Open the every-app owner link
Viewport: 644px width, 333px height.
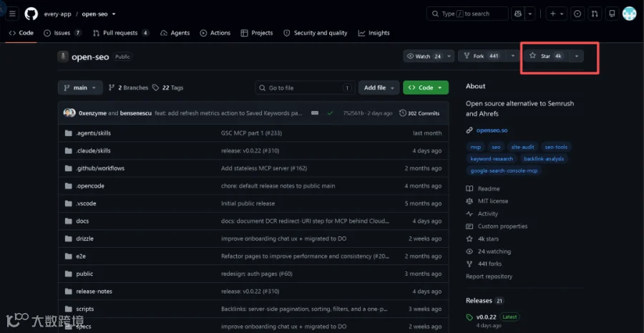pyautogui.click(x=57, y=14)
